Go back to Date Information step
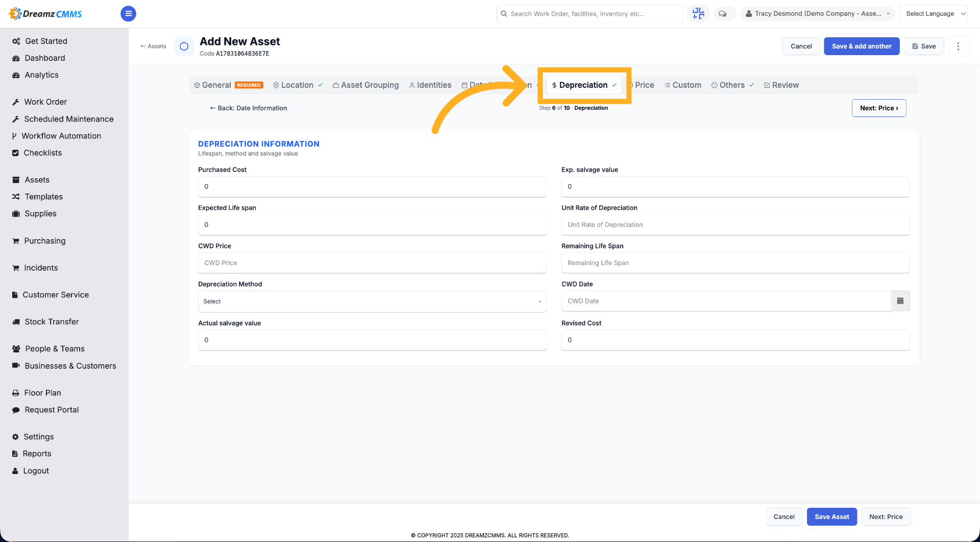 249,108
